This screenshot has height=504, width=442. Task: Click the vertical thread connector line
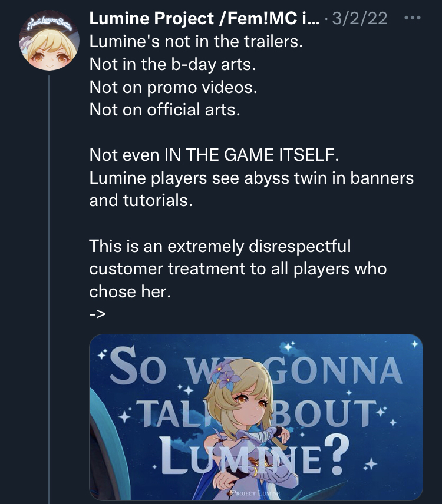(x=49, y=289)
